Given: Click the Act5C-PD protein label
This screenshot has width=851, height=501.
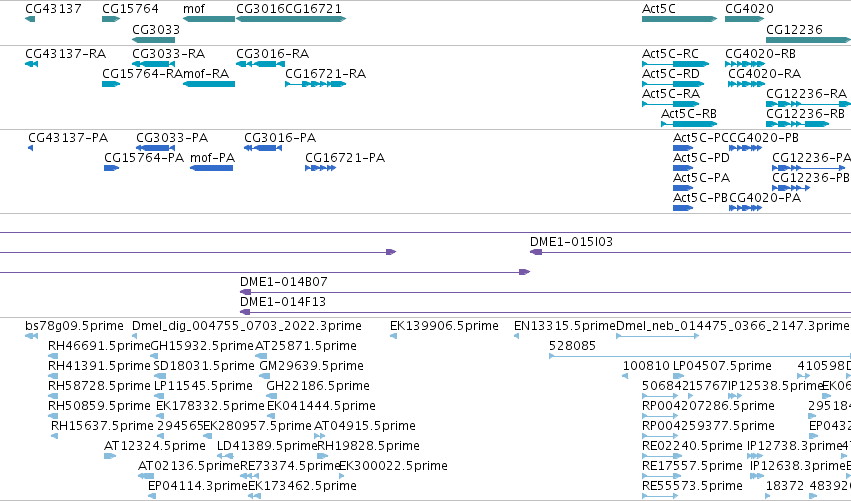Looking at the screenshot, I should tap(701, 158).
